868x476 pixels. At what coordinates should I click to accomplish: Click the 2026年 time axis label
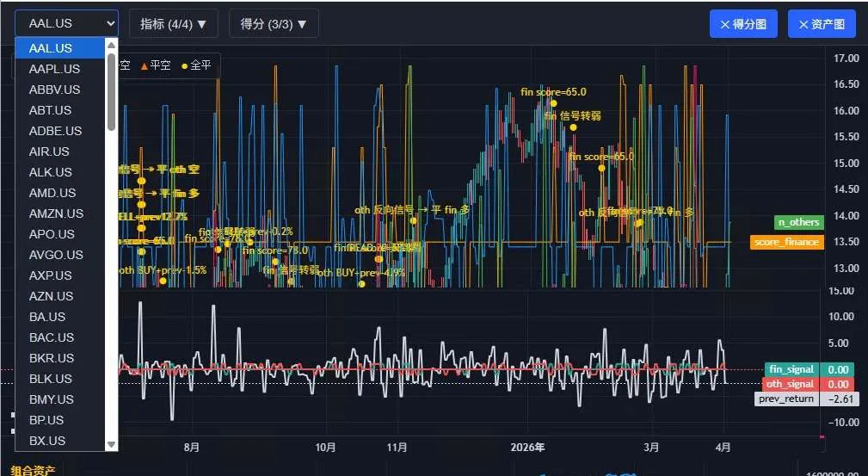(528, 448)
